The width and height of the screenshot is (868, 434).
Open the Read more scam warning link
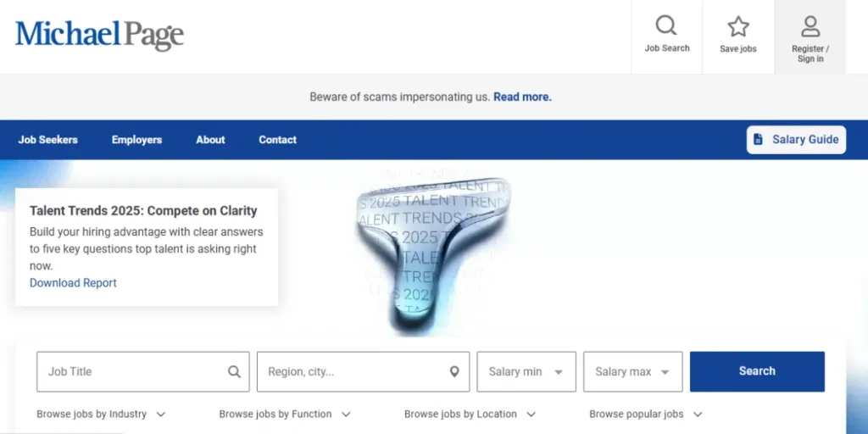(x=522, y=97)
